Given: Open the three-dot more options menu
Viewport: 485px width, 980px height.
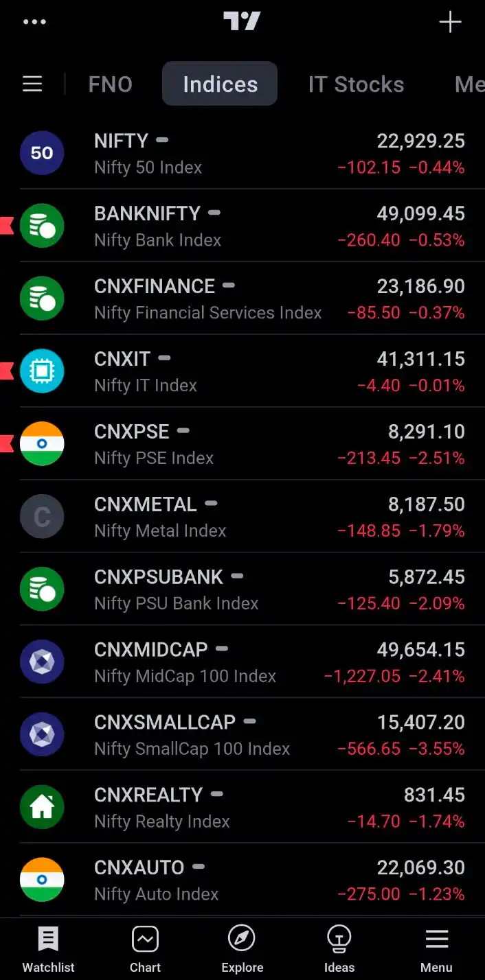Looking at the screenshot, I should (34, 22).
